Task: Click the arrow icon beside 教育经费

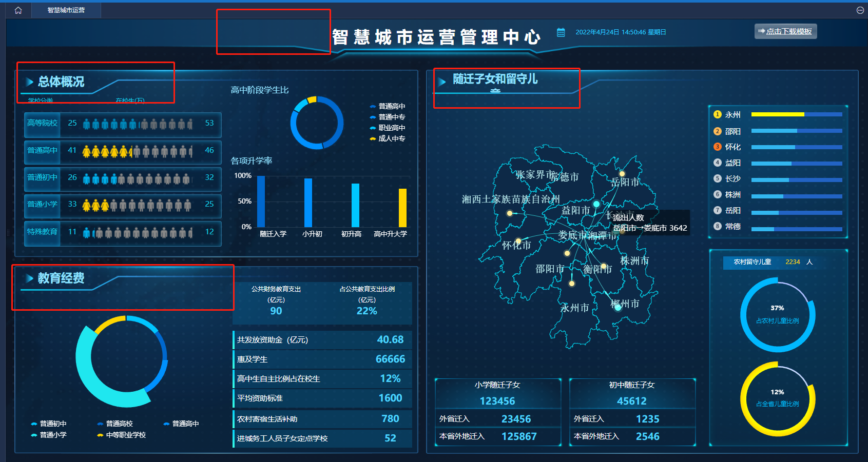Action: click(30, 278)
